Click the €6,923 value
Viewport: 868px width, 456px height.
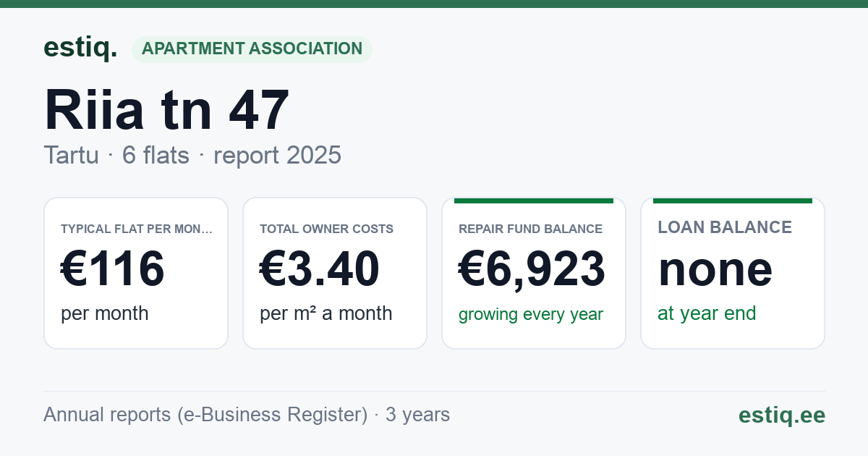pyautogui.click(x=532, y=269)
